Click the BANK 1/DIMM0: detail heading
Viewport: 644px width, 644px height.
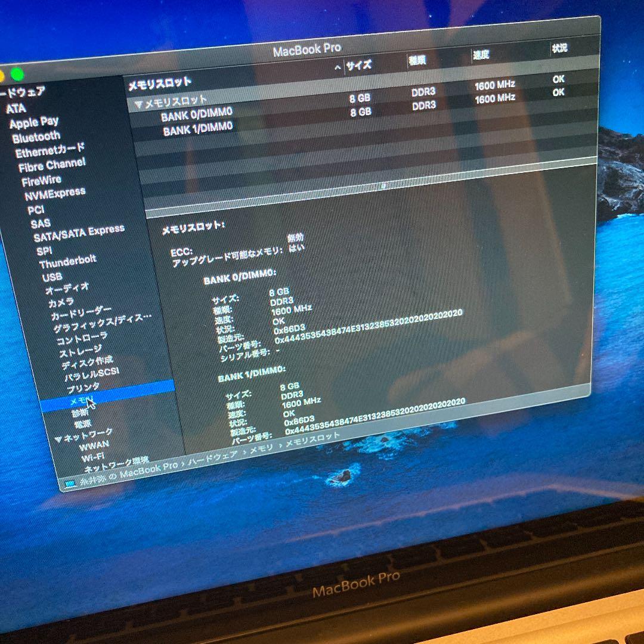tap(252, 373)
